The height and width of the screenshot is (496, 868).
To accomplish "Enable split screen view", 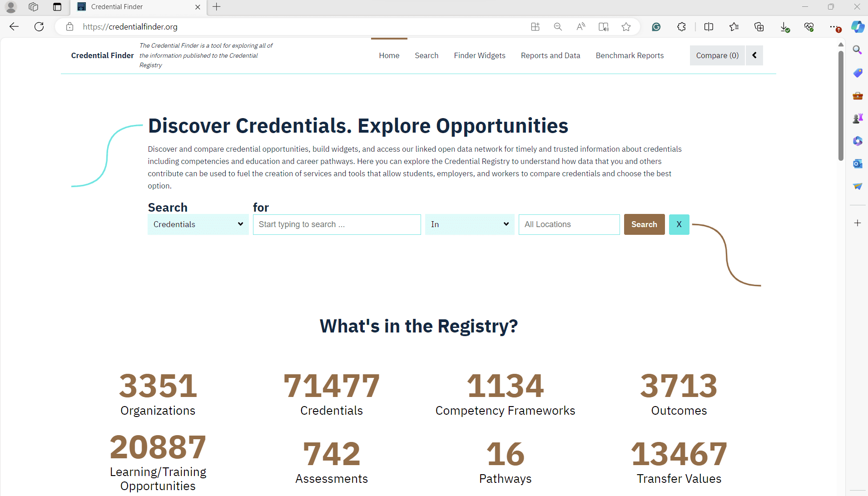I will click(709, 27).
